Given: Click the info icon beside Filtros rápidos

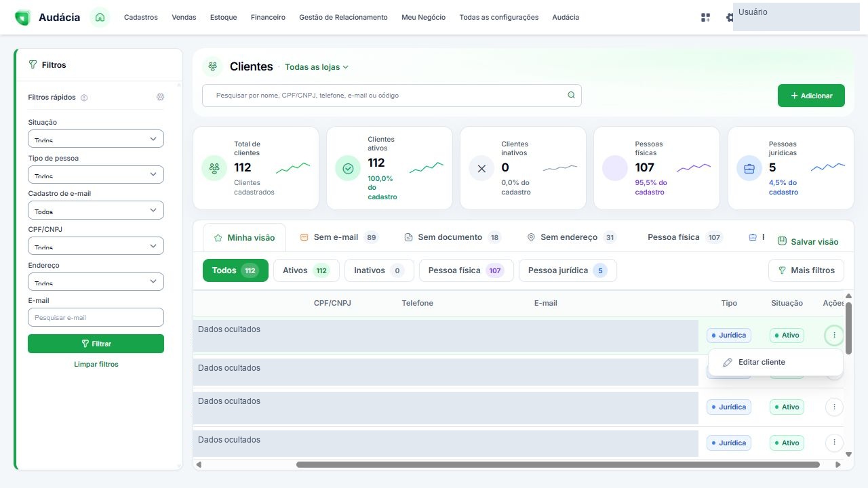Looking at the screenshot, I should click(84, 98).
